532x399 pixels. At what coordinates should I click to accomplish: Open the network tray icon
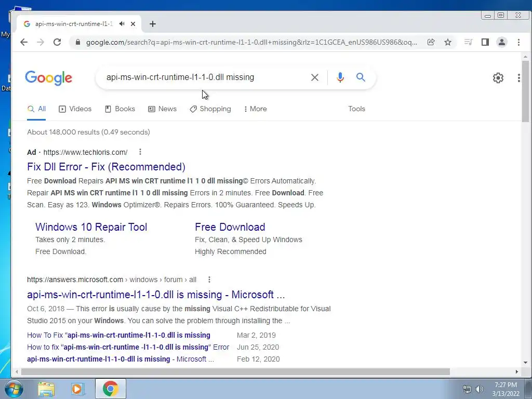(467, 389)
